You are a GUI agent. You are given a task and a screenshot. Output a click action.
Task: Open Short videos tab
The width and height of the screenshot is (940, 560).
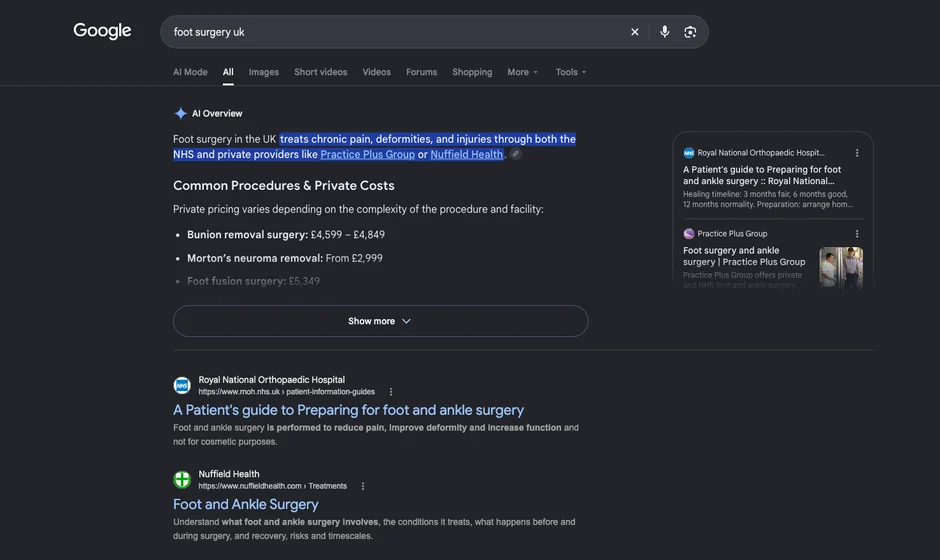321,72
